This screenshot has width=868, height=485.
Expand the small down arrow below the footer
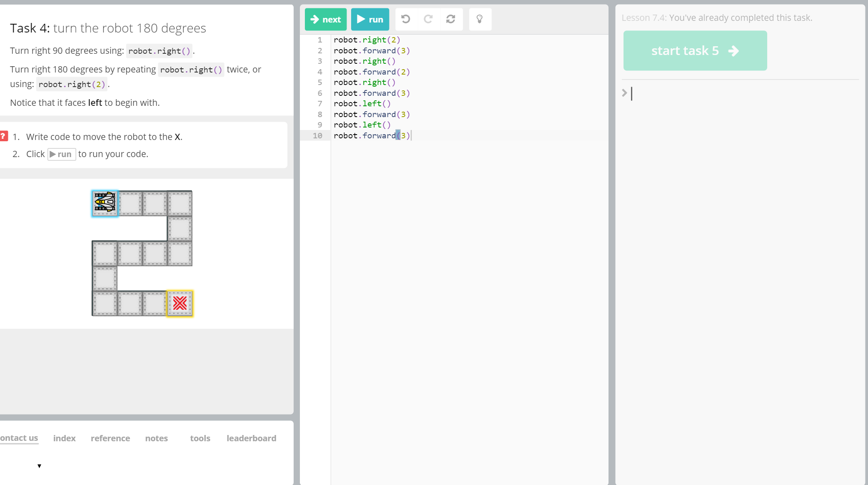(x=39, y=466)
